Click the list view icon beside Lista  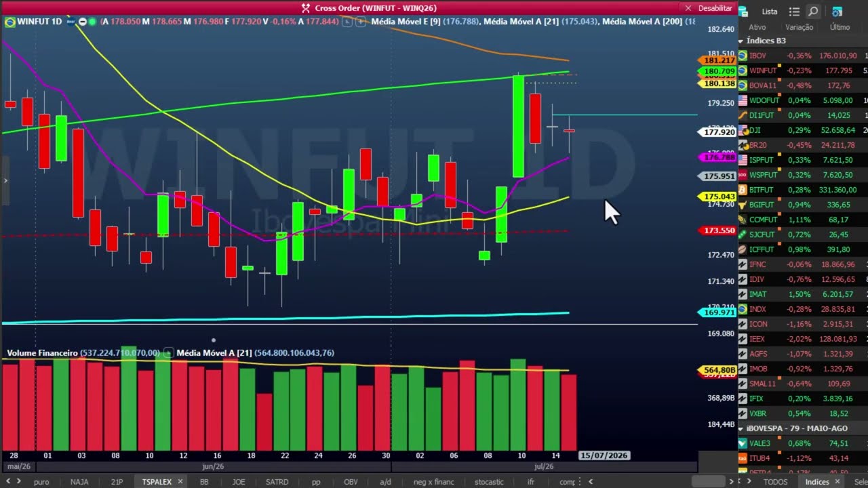click(795, 12)
